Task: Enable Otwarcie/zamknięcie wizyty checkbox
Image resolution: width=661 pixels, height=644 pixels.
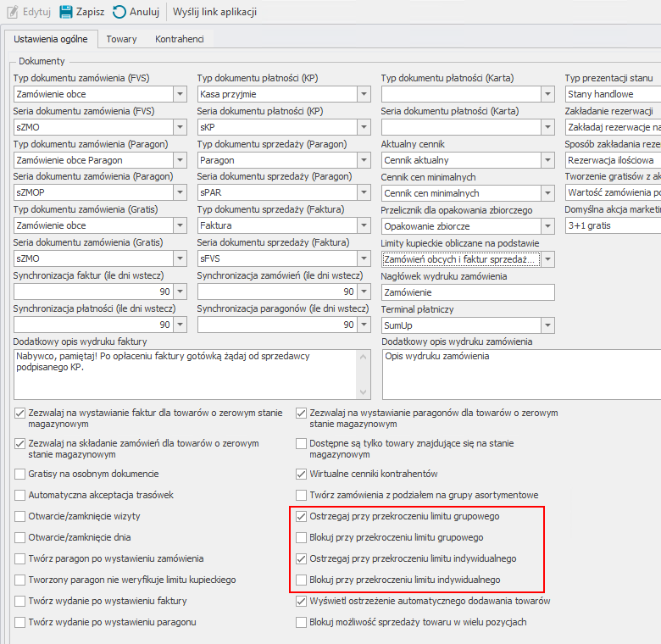Action: click(20, 516)
